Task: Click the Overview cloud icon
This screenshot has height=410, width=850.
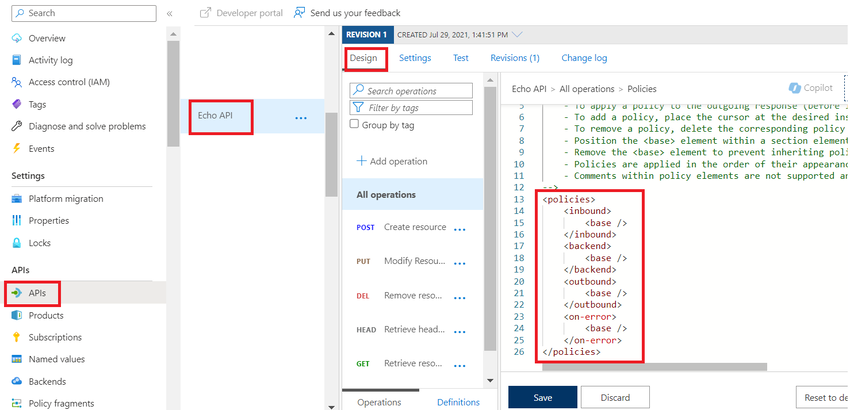Action: click(x=17, y=38)
